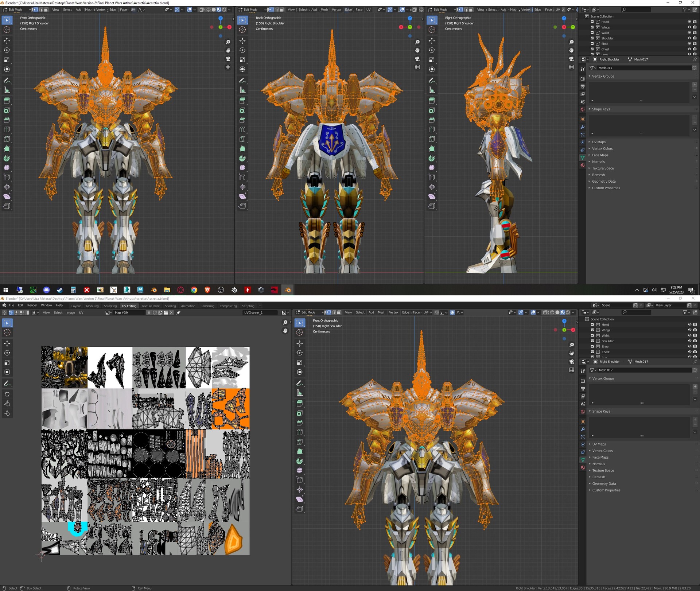This screenshot has height=591, width=700.
Task: Pin the image in the UV editor header
Action: tap(178, 312)
